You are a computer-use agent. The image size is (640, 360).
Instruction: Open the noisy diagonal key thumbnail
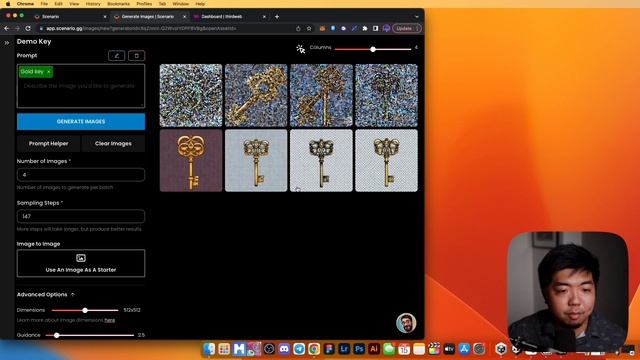256,95
